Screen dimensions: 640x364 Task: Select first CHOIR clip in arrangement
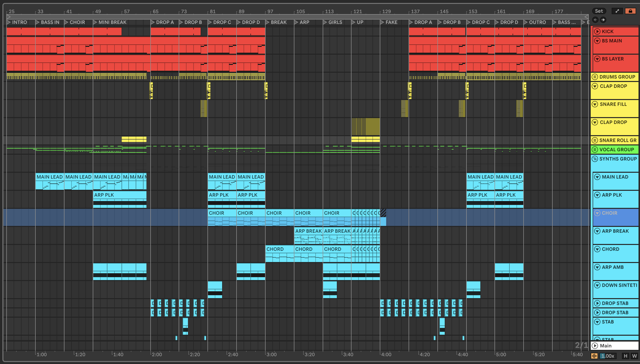coord(222,213)
